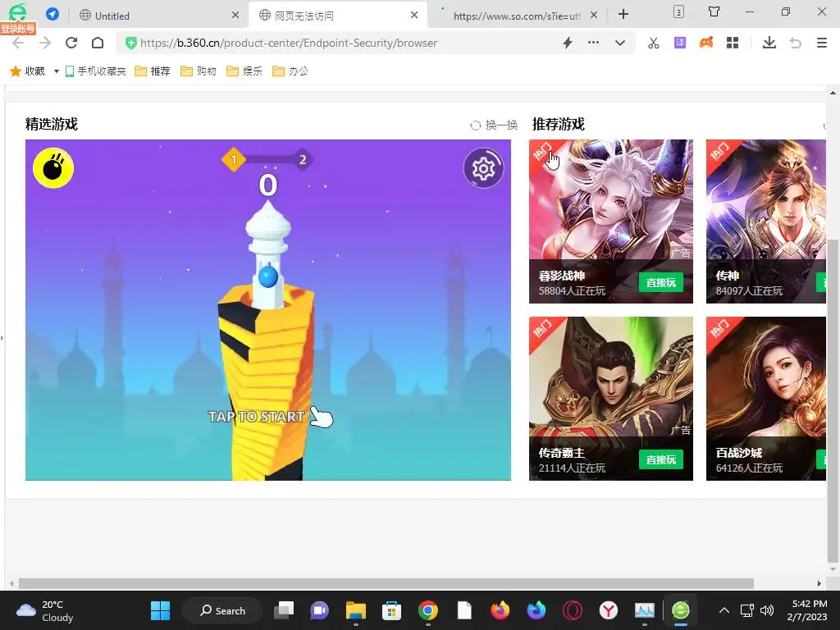Open the 娱乐 bookmark folder
This screenshot has width=840, height=630.
tap(244, 71)
